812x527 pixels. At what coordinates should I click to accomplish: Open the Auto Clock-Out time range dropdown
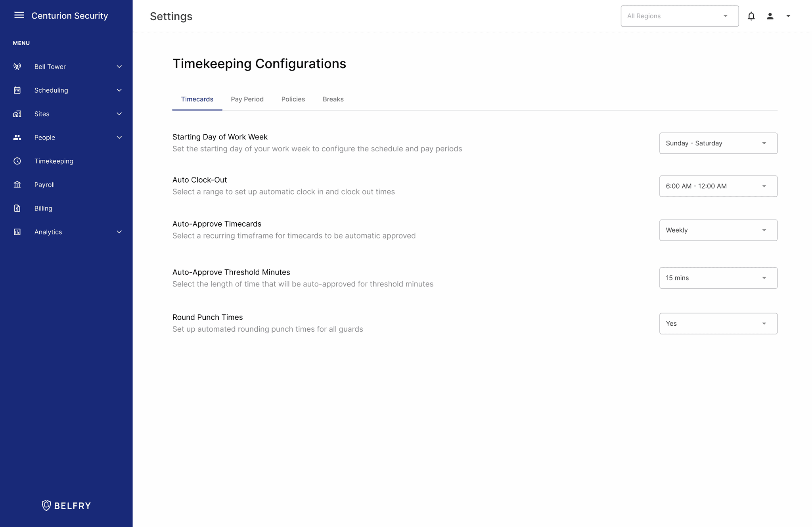pyautogui.click(x=718, y=186)
